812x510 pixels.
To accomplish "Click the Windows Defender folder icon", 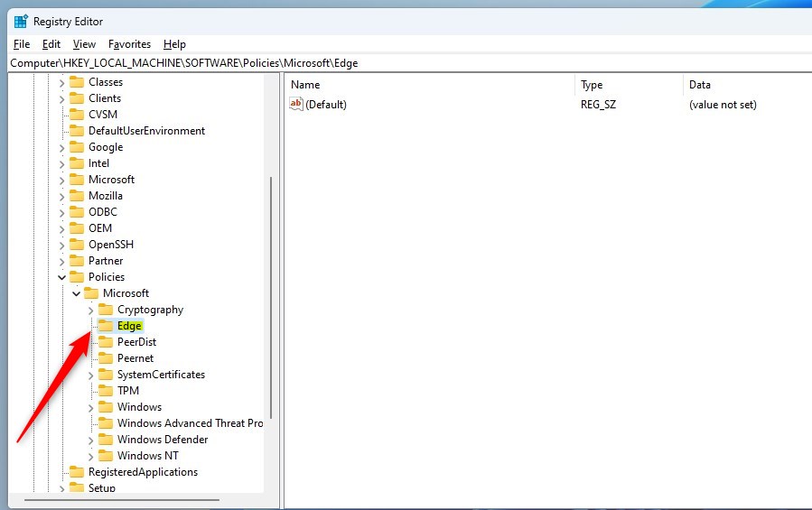I will click(106, 439).
